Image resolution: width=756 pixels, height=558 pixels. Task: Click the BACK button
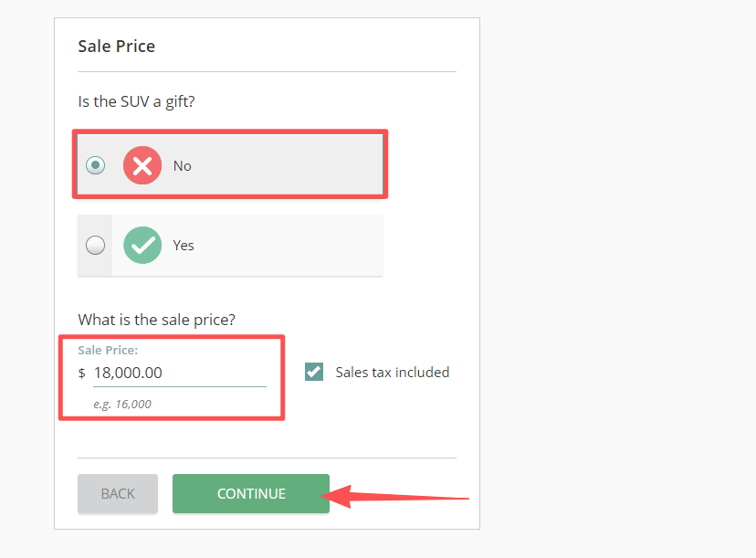click(x=118, y=493)
